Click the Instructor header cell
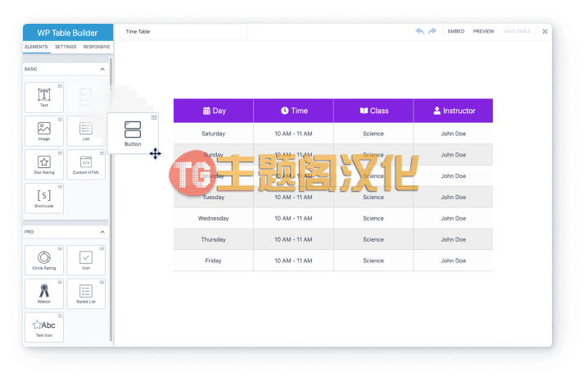Screen dimensions: 588x382 click(453, 111)
